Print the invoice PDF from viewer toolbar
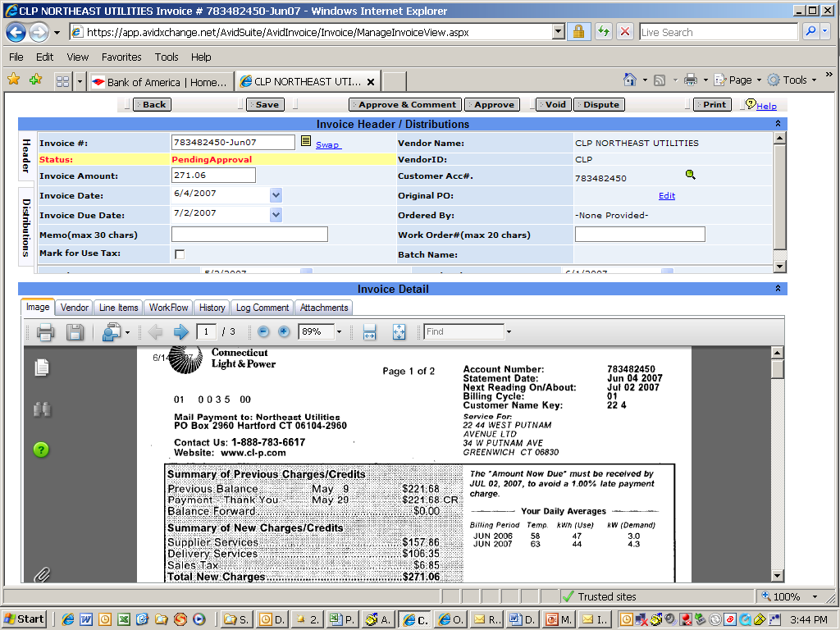This screenshot has height=630, width=840. [x=46, y=332]
